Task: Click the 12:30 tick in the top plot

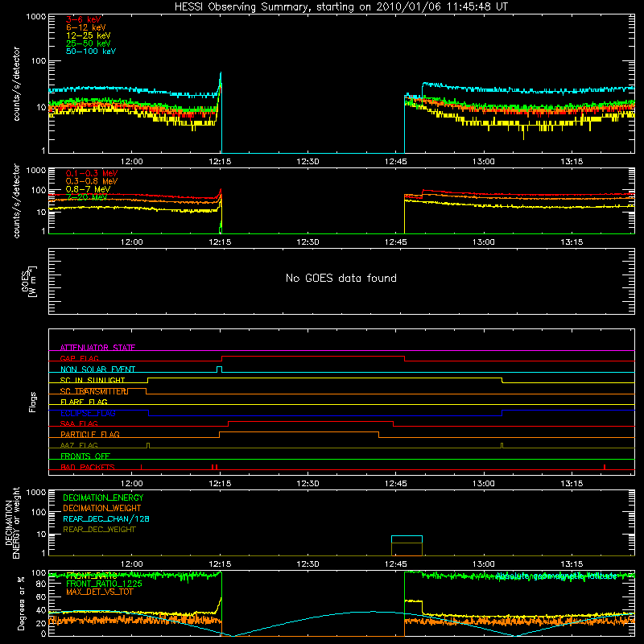Action: tap(308, 162)
